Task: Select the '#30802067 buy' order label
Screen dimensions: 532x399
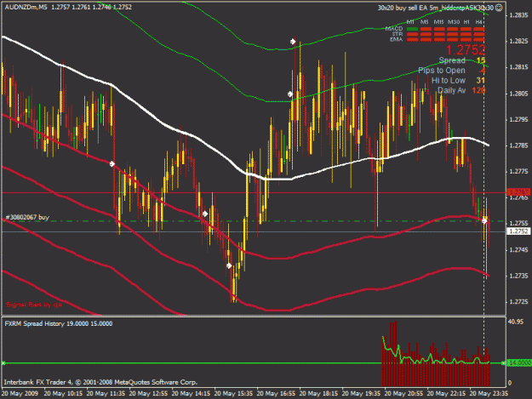Action: 27,217
